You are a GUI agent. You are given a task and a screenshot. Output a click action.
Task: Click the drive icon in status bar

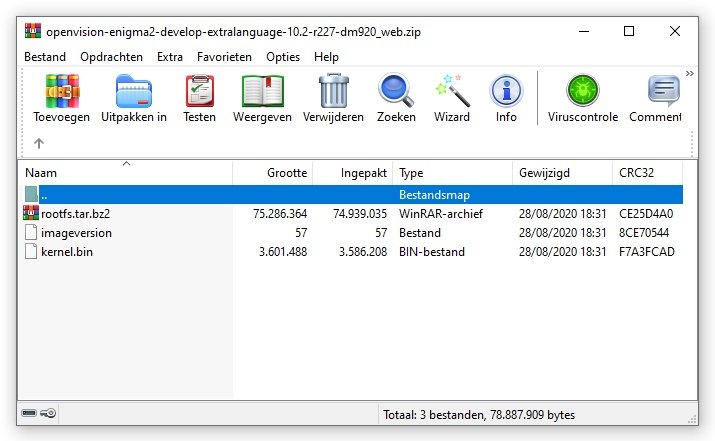(x=29, y=413)
